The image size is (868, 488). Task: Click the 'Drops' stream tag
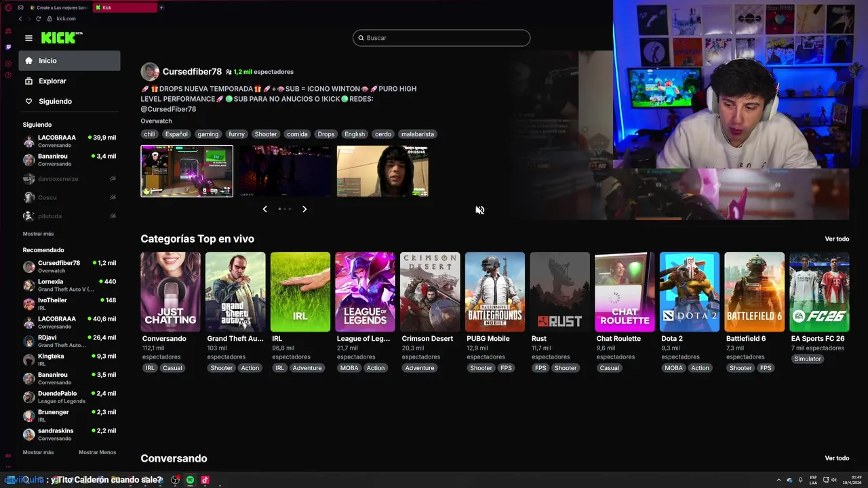[x=326, y=134]
